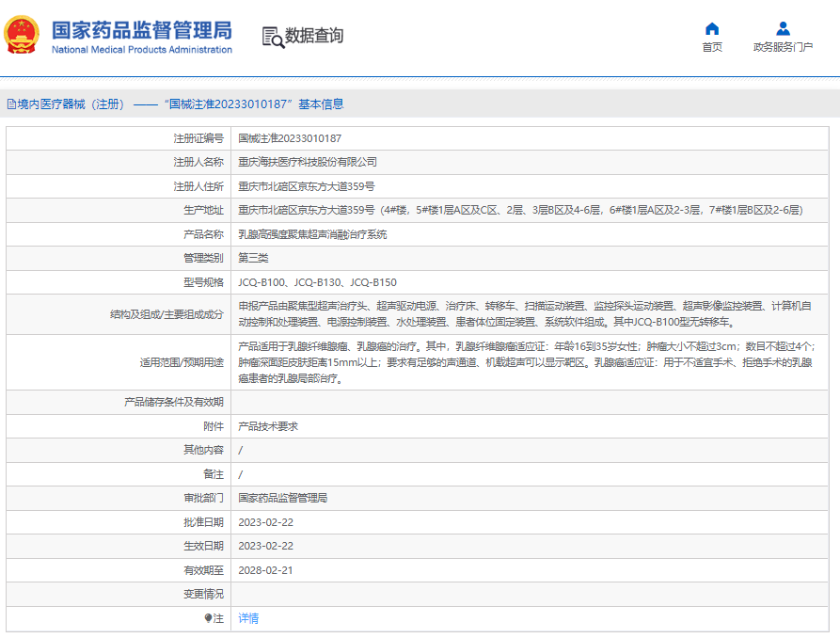Viewport: 840px width, 638px height.
Task: Click attachment value 产品技术要求
Action: [x=268, y=426]
